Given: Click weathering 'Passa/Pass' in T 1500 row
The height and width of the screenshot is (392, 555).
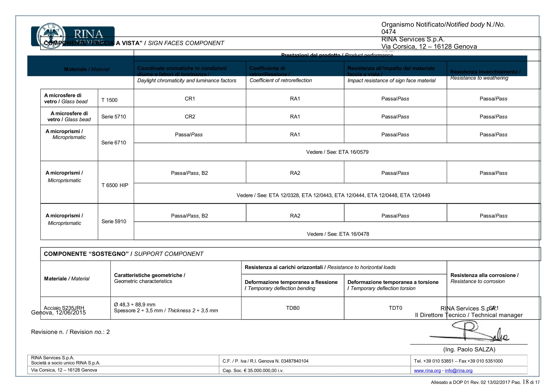Looking at the screenshot, I should click(x=493, y=99).
